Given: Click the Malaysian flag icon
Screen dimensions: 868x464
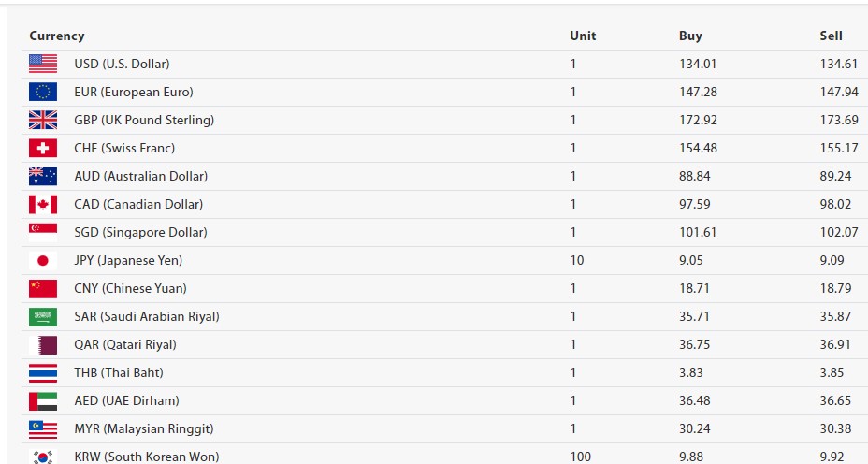Looking at the screenshot, I should coord(43,429).
